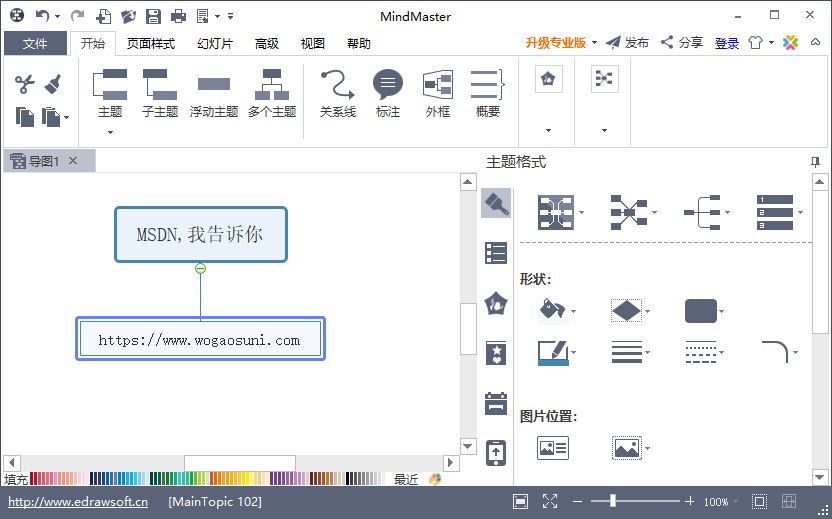
Task: Click the Redo arrow icon
Action: tap(77, 16)
